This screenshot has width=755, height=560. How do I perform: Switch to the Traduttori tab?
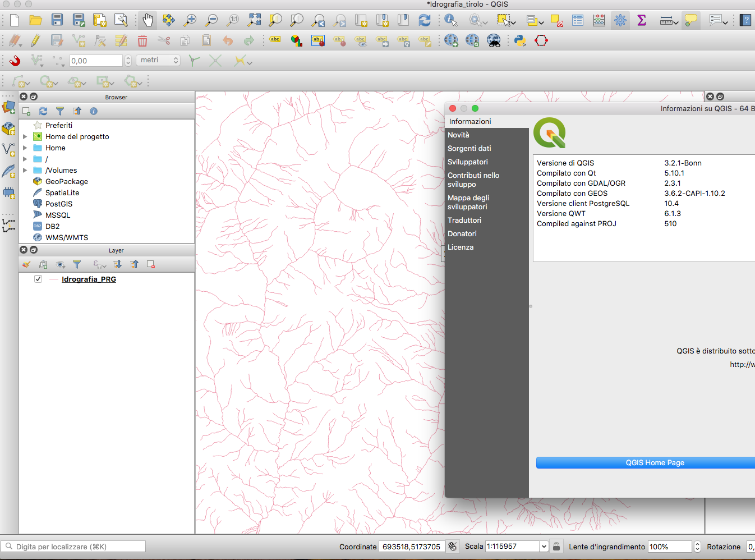464,220
